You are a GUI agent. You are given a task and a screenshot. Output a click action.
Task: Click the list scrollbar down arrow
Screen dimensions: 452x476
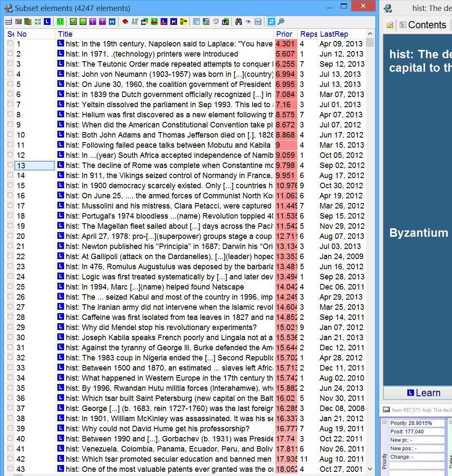click(370, 469)
